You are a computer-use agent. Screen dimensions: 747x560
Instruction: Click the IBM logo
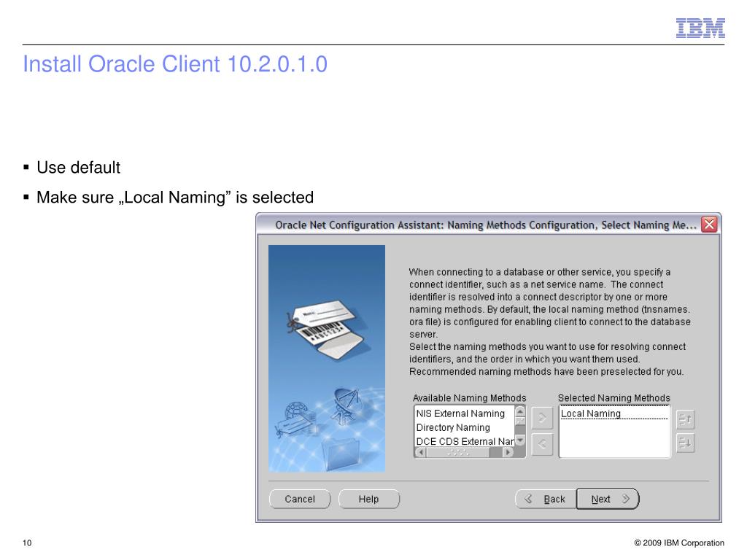pyautogui.click(x=700, y=28)
